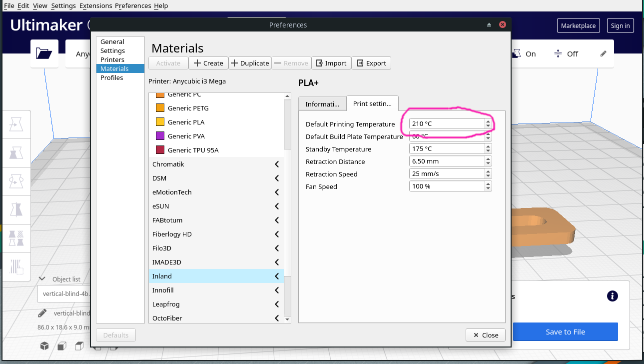Screen dimensions: 644x364
Task: Open Support Blocker tool
Action: point(16,266)
